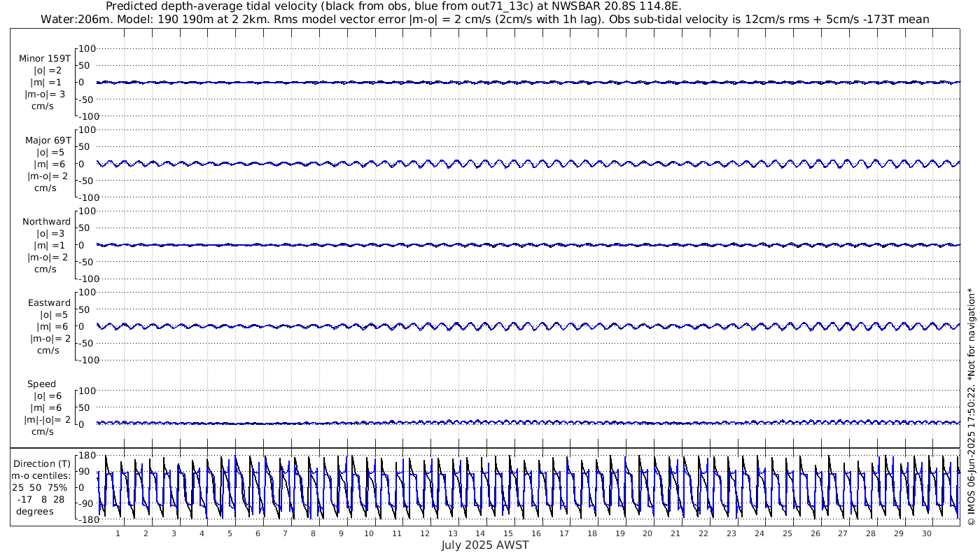
Task: Click day 13 on the date axis
Action: (x=453, y=533)
